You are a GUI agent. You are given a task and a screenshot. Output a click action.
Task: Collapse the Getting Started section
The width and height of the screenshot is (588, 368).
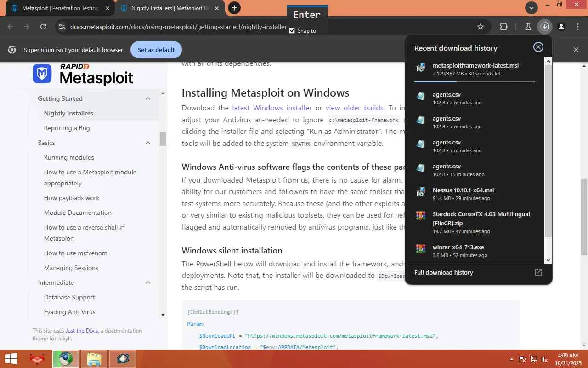pos(148,98)
